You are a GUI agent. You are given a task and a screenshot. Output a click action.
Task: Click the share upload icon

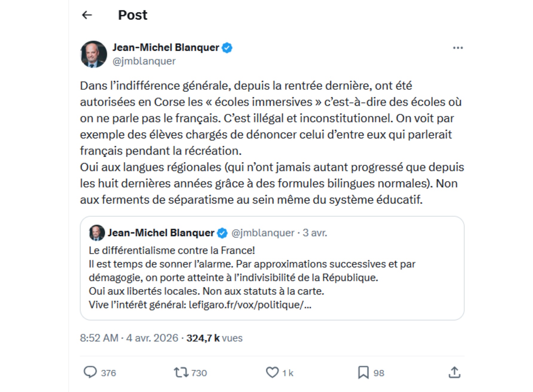(x=454, y=372)
